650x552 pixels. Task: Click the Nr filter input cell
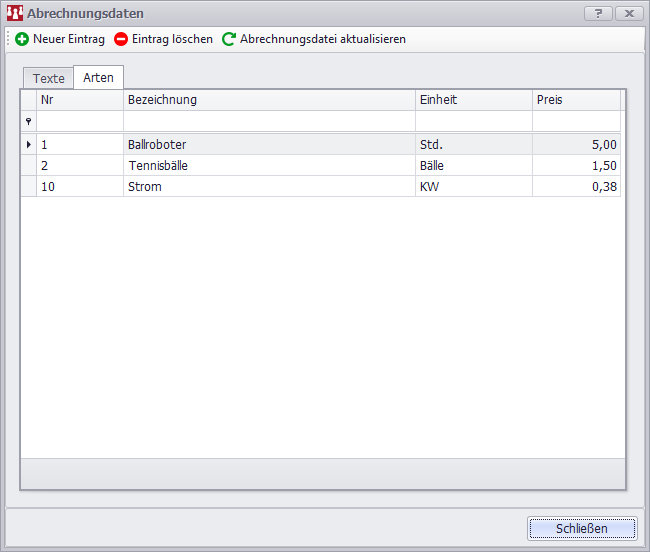[x=79, y=121]
